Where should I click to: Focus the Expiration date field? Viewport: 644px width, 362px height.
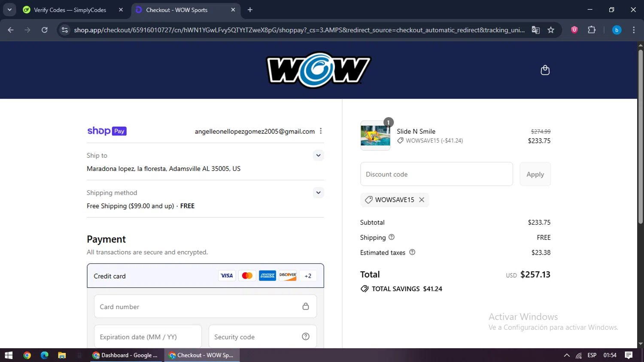tap(148, 337)
